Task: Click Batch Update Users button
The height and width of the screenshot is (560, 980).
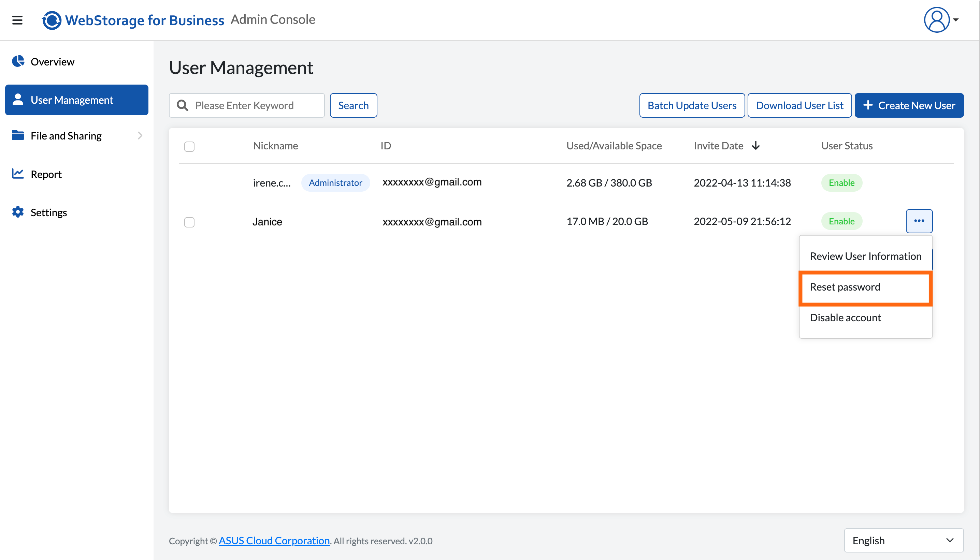Action: tap(692, 105)
